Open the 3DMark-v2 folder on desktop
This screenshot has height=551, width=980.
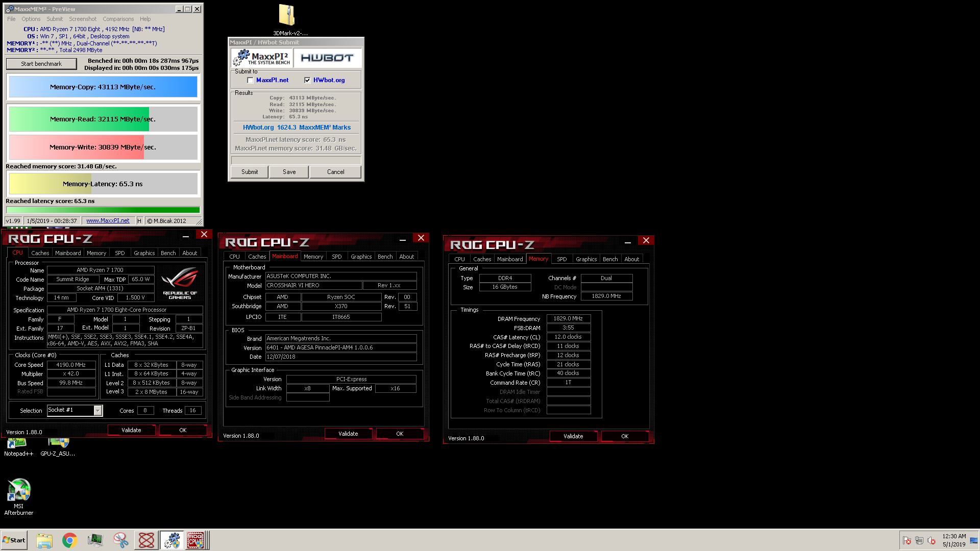[x=287, y=19]
